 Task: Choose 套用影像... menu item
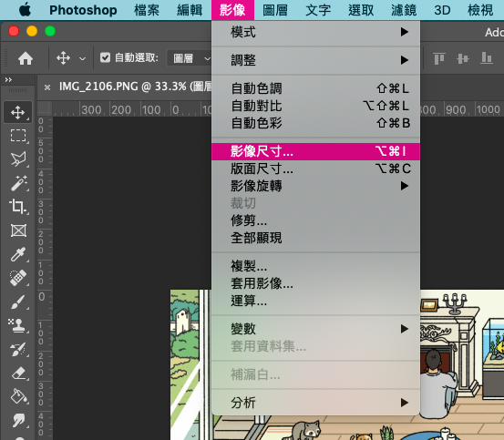point(315,283)
